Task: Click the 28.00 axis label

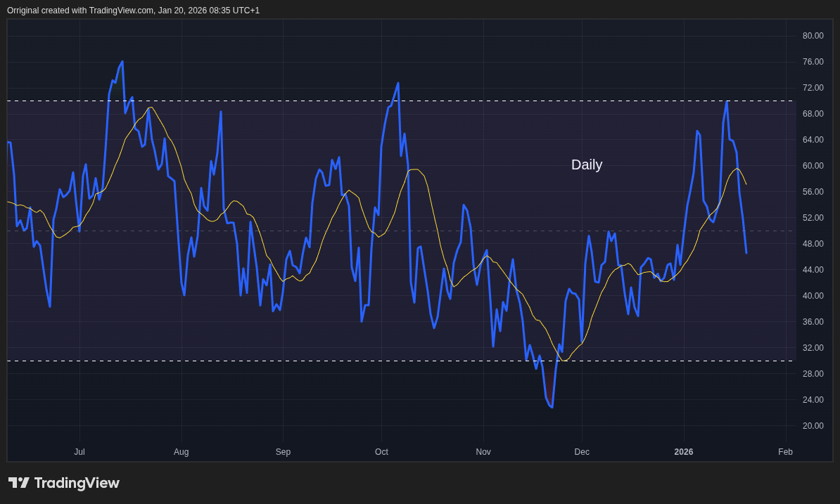Action: 813,373
